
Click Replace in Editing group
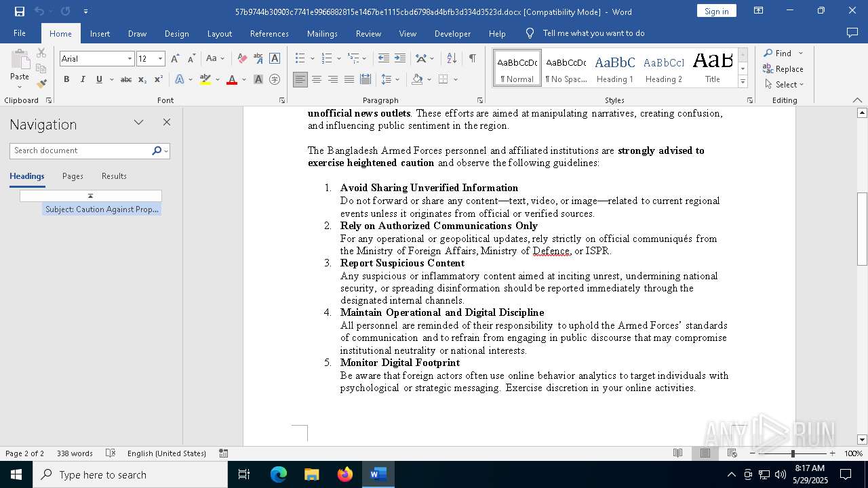pos(783,69)
